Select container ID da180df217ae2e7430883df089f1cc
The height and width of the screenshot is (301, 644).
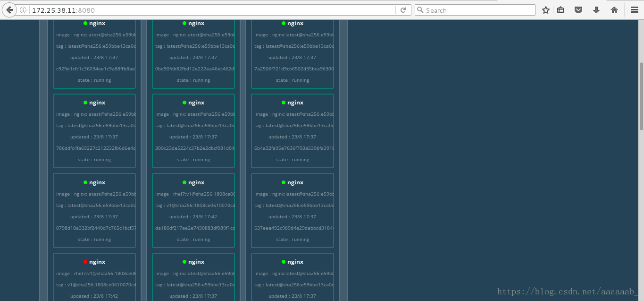(x=195, y=228)
